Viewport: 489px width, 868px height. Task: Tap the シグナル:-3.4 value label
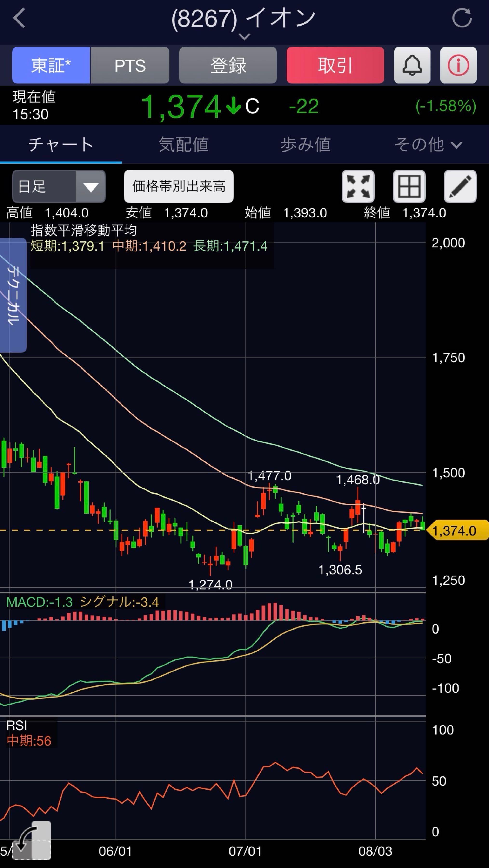pos(120,602)
